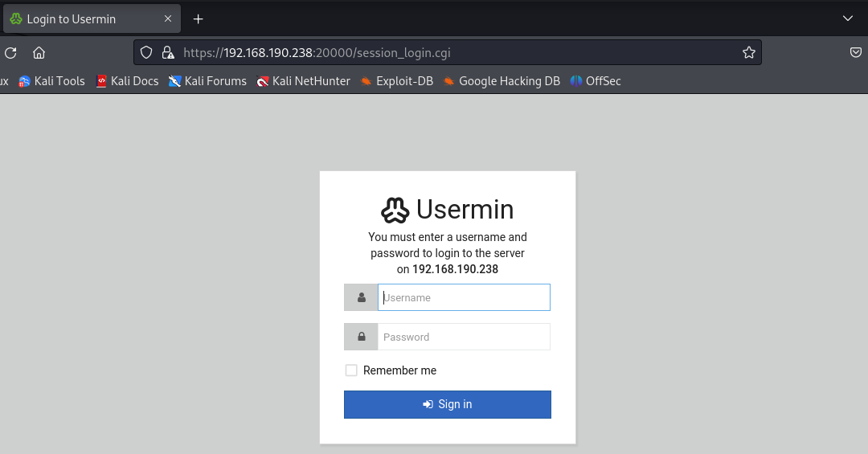Open the Google Hacking DB bookmark
The width and height of the screenshot is (868, 454).
click(502, 81)
